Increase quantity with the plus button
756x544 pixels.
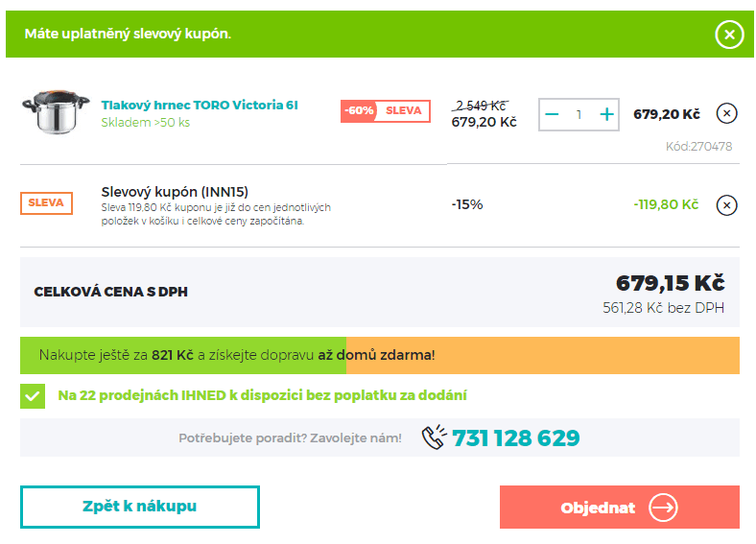[x=606, y=114]
